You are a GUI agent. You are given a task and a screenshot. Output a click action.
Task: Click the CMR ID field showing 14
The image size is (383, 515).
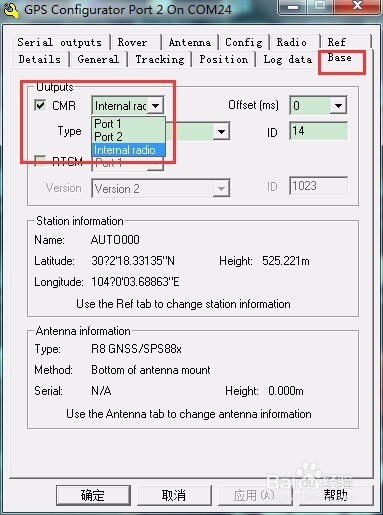click(318, 131)
